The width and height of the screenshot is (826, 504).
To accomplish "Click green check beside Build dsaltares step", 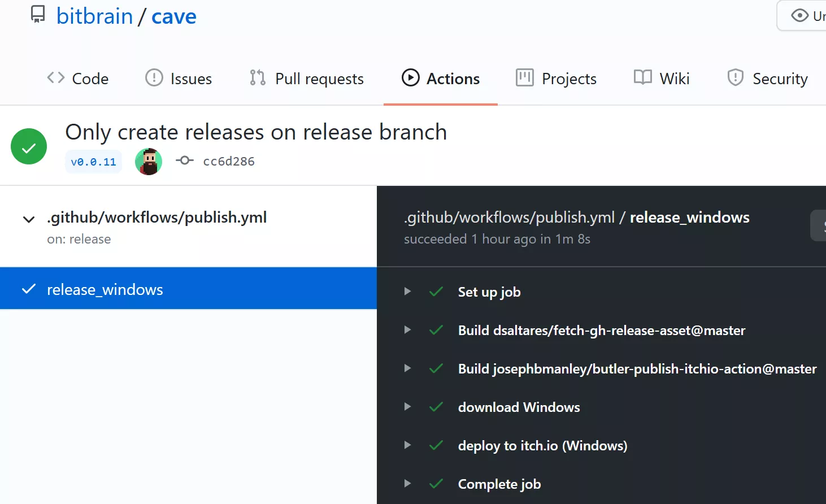I will click(436, 330).
